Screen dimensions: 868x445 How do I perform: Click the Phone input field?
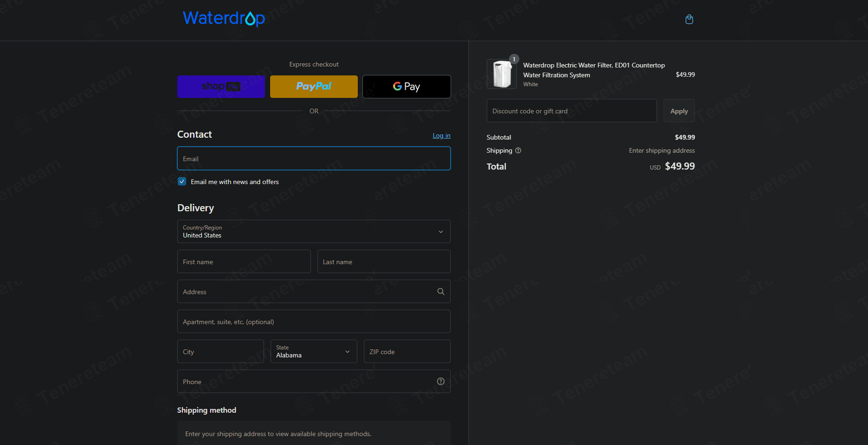(x=314, y=381)
